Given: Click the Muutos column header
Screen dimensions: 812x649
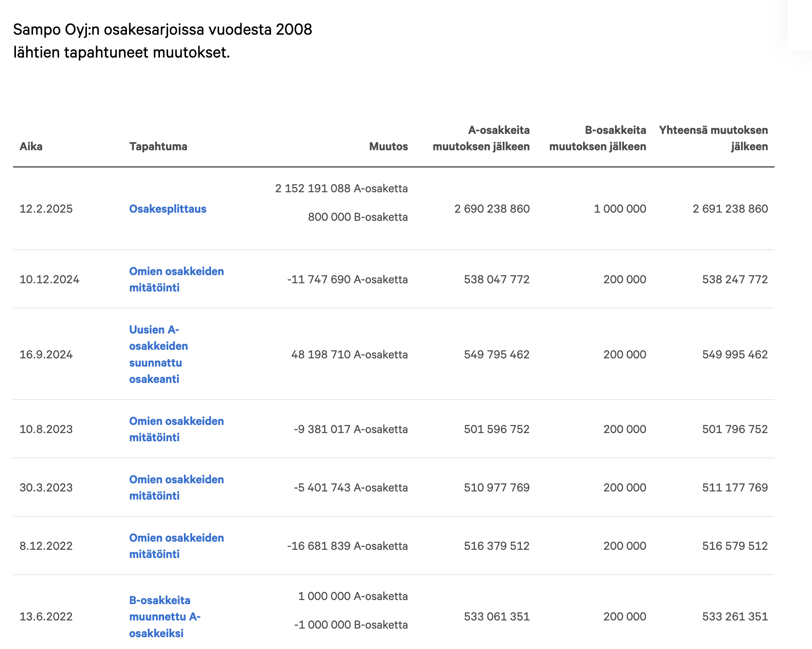Looking at the screenshot, I should pos(388,147).
